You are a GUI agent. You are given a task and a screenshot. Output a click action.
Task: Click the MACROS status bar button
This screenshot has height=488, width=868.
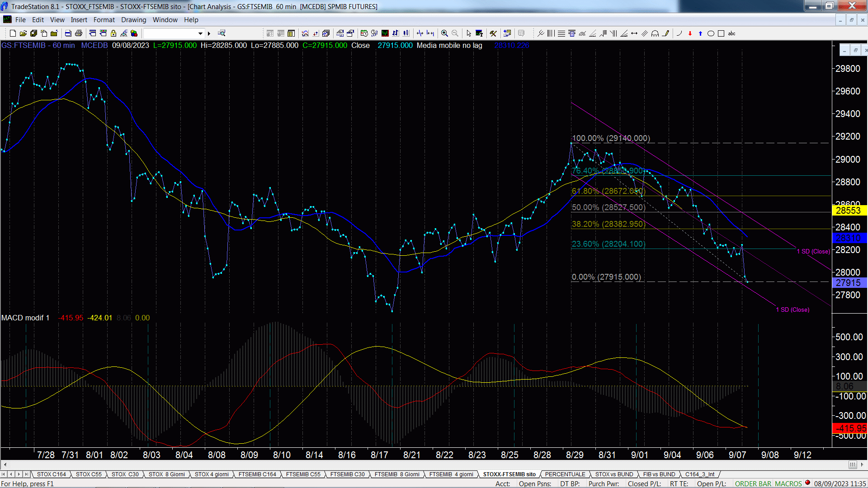[x=788, y=484]
